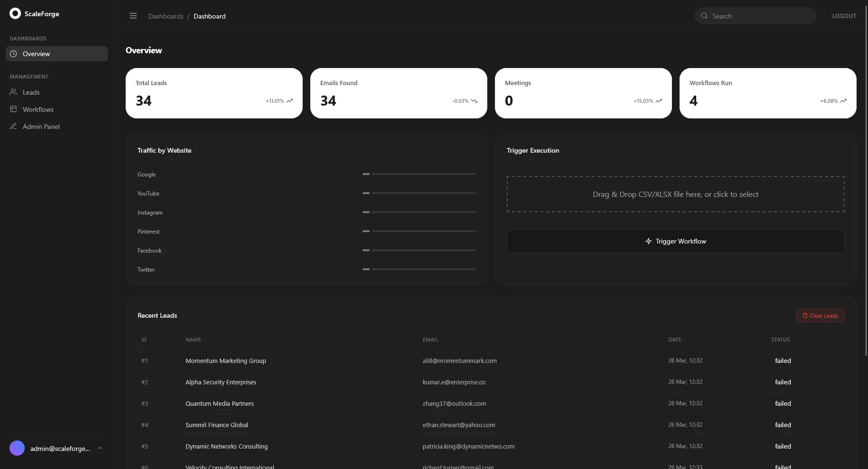
Task: Click the email kumar.e@enterprise.co
Action: tap(454, 382)
